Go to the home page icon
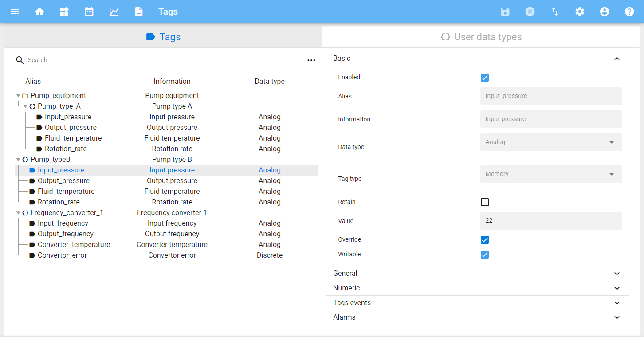The image size is (644, 337). point(39,12)
